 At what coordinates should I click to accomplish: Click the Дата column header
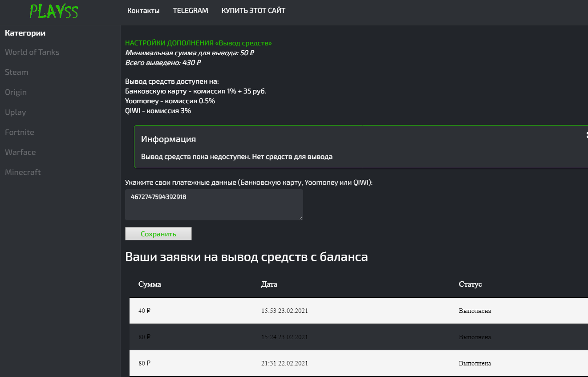pyautogui.click(x=269, y=284)
